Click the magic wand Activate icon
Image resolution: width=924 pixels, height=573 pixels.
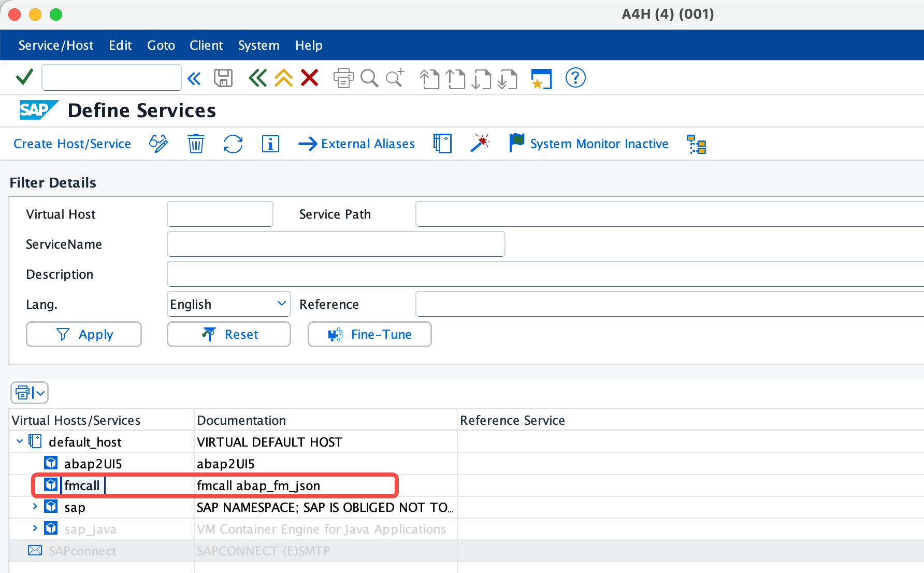point(480,143)
